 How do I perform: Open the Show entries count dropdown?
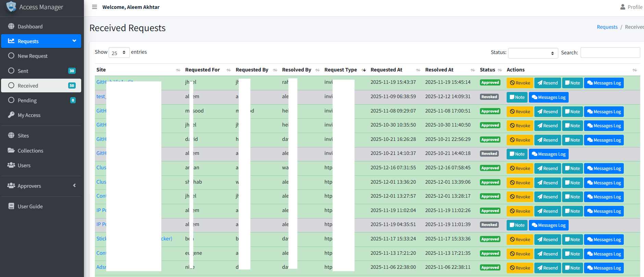click(119, 53)
